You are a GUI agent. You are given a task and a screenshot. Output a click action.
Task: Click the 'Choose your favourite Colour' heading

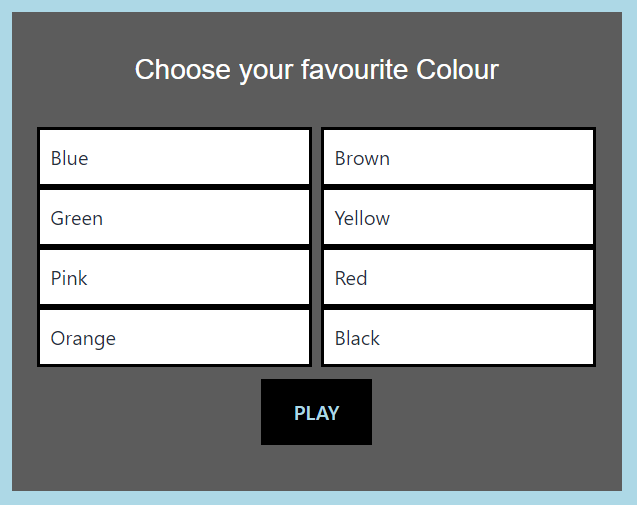pyautogui.click(x=316, y=70)
